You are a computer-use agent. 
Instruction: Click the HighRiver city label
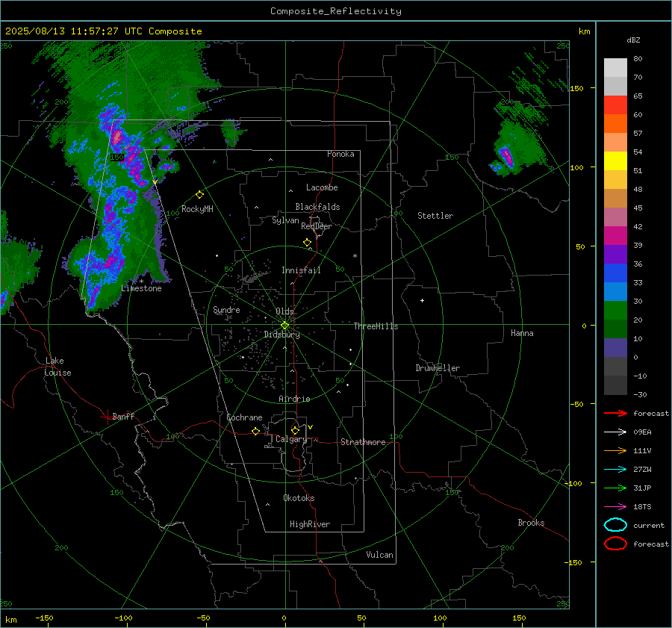[310, 524]
